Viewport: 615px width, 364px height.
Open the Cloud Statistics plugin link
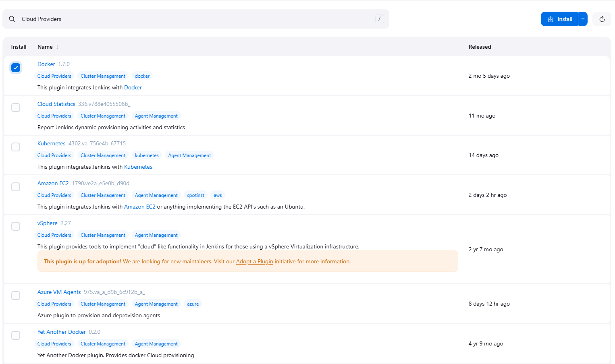[56, 104]
